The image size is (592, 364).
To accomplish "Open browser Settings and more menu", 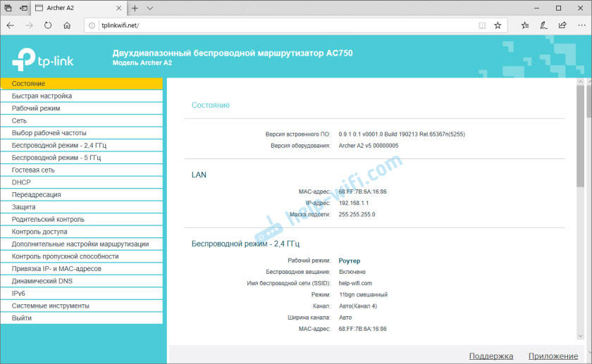I will click(581, 25).
